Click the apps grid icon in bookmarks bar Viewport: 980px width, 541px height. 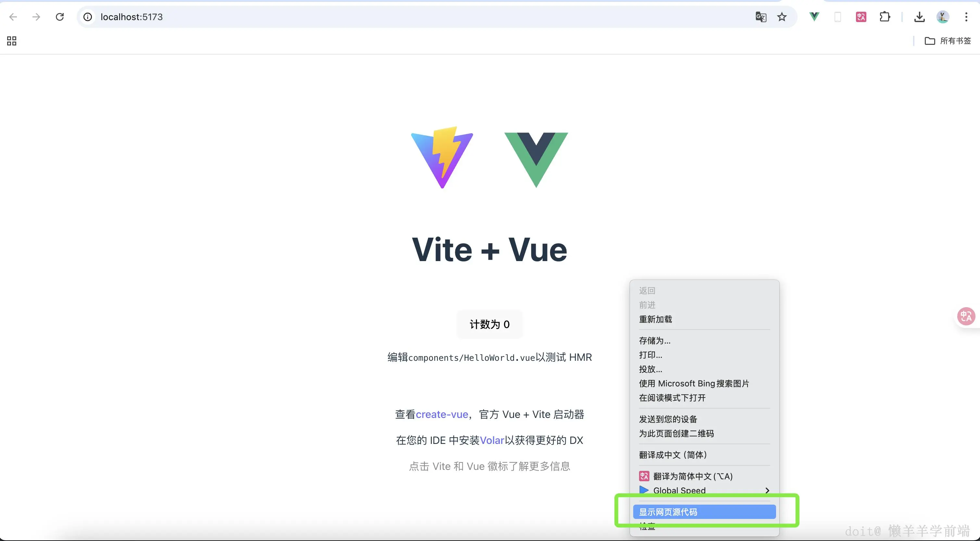click(12, 41)
